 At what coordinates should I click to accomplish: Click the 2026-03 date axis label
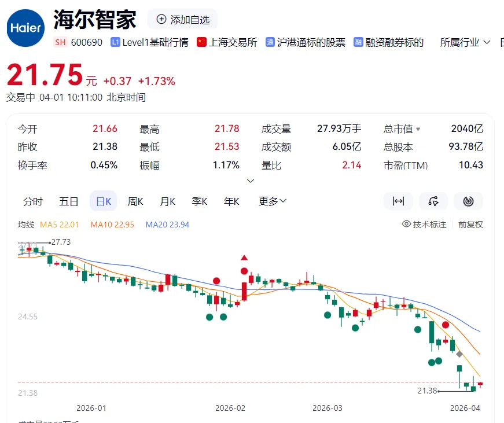pyautogui.click(x=327, y=408)
